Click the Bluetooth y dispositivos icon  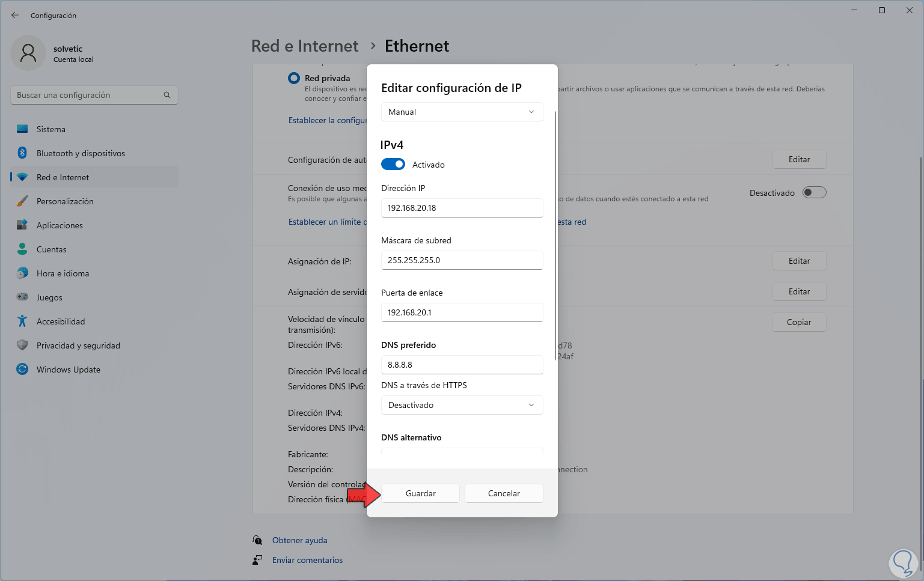pyautogui.click(x=22, y=153)
